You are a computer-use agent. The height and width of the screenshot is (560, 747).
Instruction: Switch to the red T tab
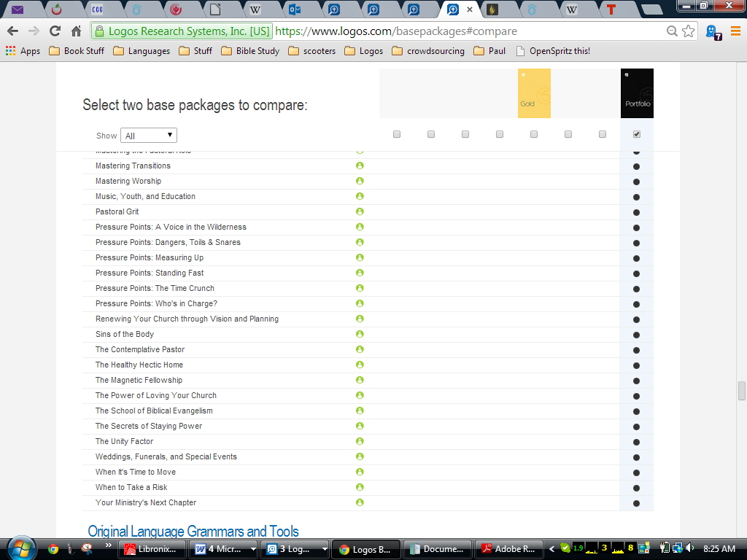pos(611,9)
